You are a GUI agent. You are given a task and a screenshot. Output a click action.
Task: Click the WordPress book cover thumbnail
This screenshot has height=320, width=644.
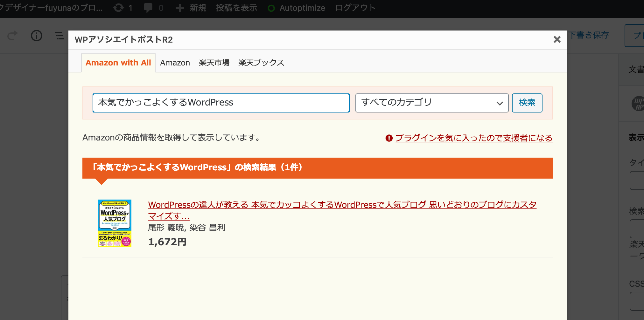(115, 223)
